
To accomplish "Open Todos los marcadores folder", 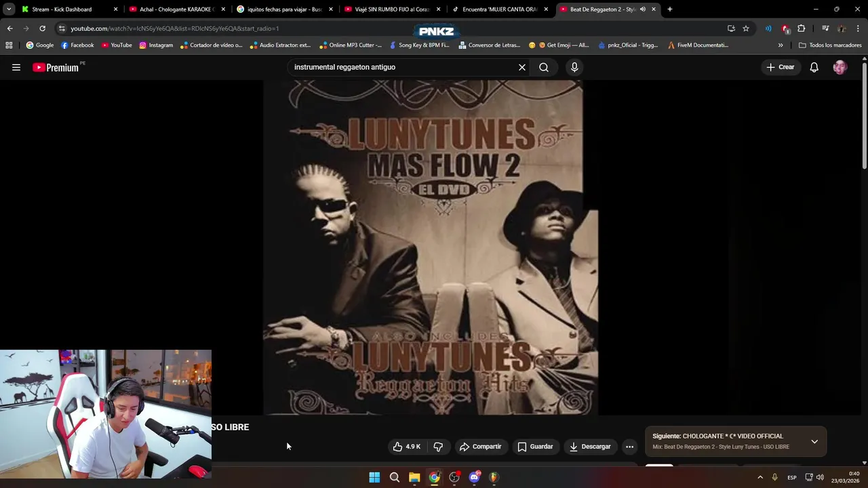I will 830,45.
